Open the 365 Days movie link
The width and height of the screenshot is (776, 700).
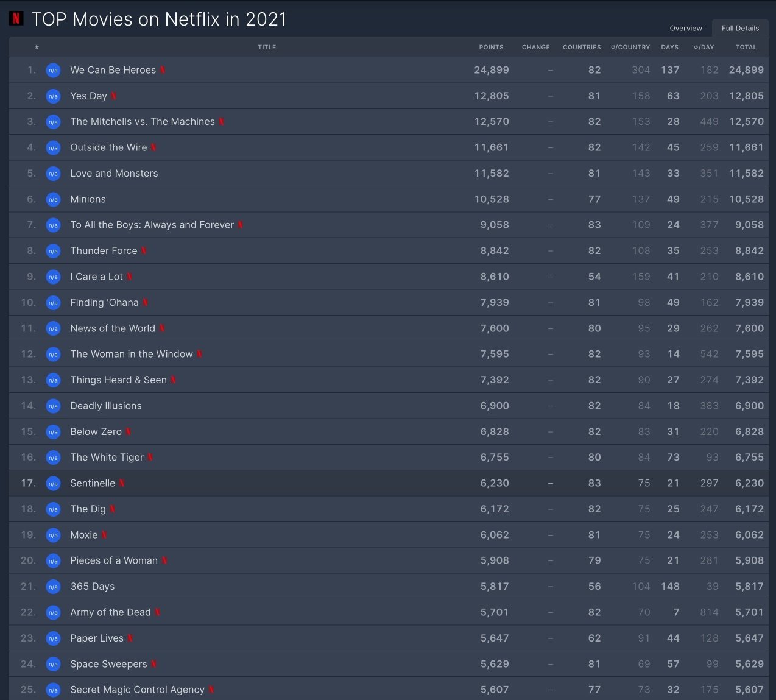(x=93, y=587)
